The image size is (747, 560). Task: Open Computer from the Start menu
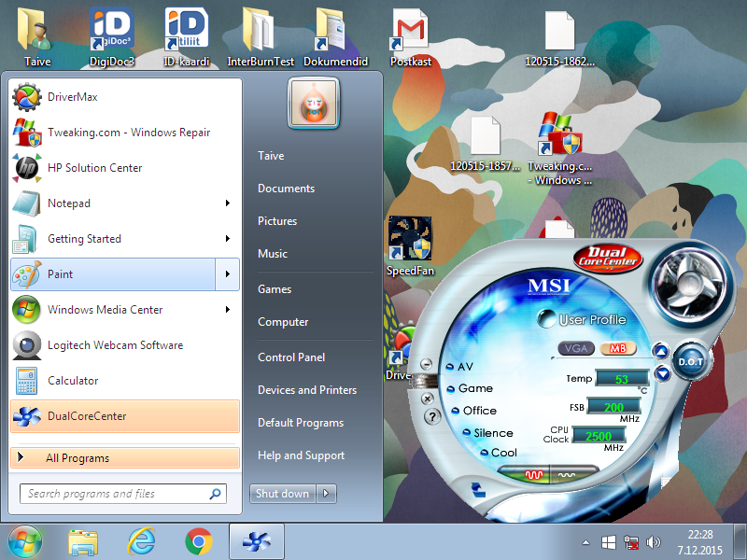tap(283, 322)
